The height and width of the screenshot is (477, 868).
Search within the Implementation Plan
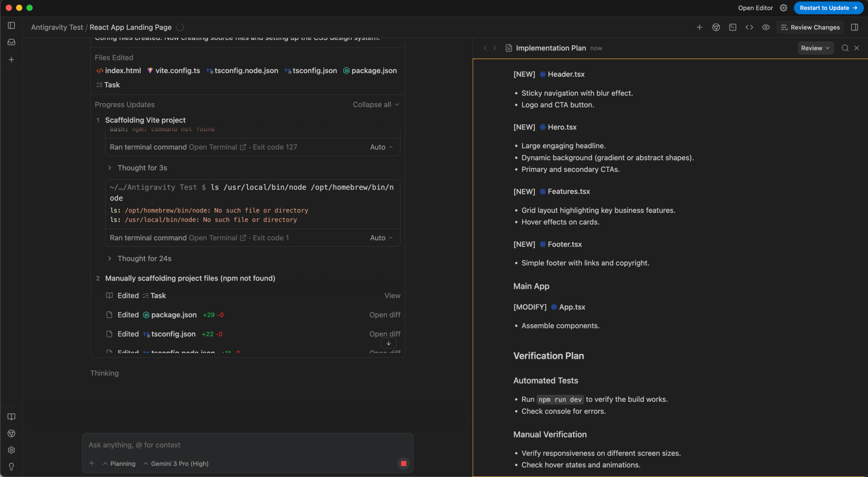(x=844, y=48)
